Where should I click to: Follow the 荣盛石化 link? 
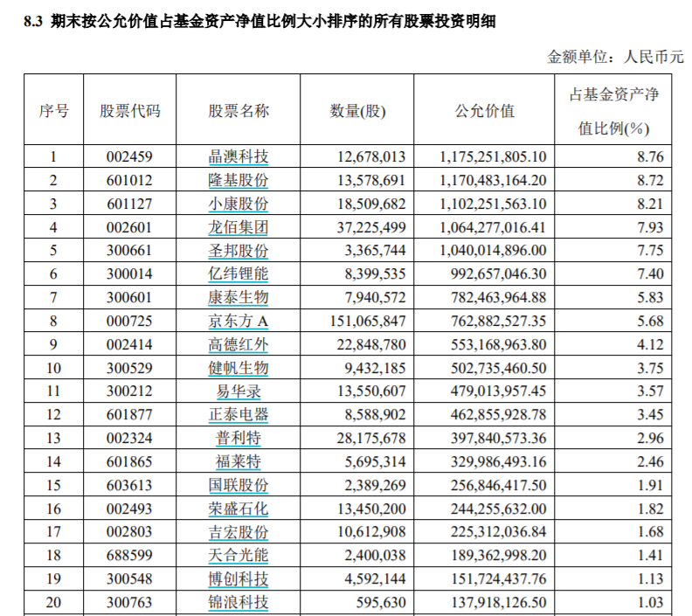pyautogui.click(x=239, y=509)
